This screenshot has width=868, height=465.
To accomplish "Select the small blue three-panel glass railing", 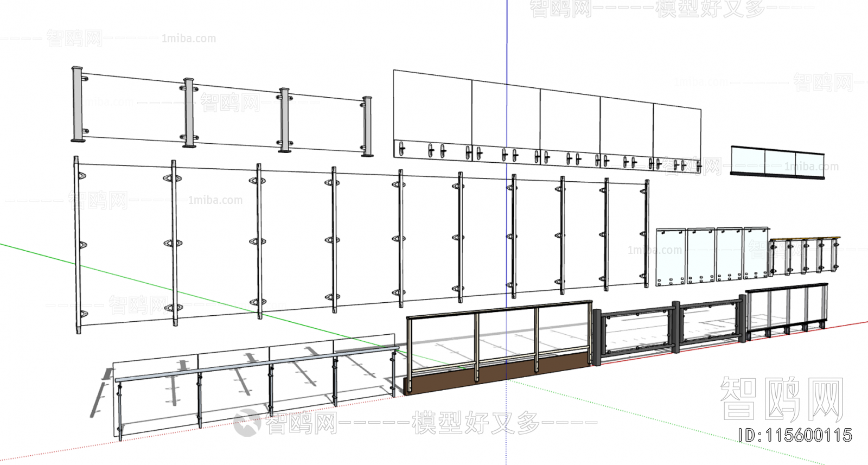I will 777,161.
